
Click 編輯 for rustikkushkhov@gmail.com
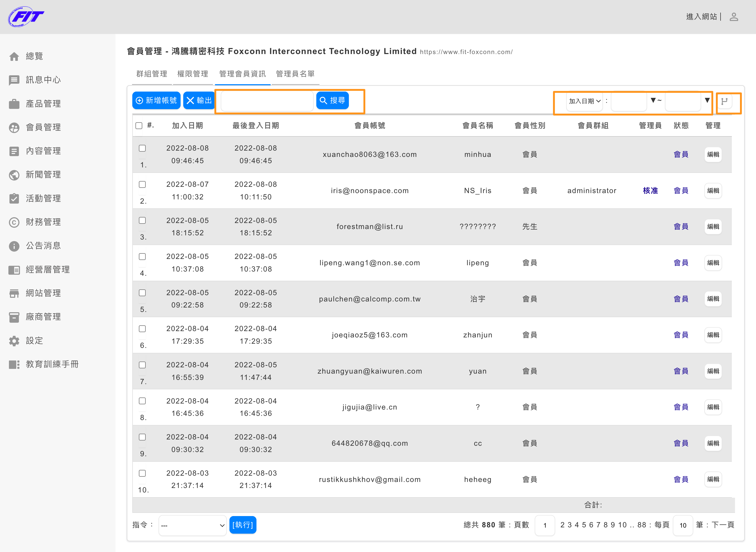[713, 479]
